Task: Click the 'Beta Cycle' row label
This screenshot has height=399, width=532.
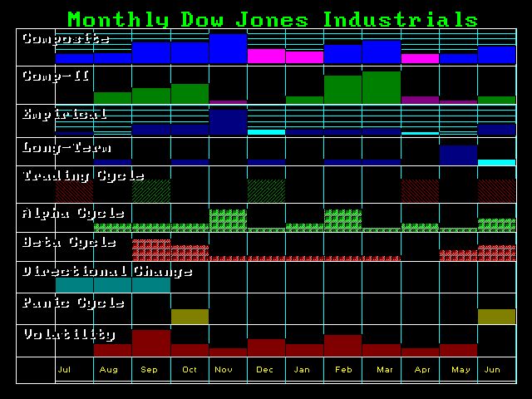Action: pos(69,243)
